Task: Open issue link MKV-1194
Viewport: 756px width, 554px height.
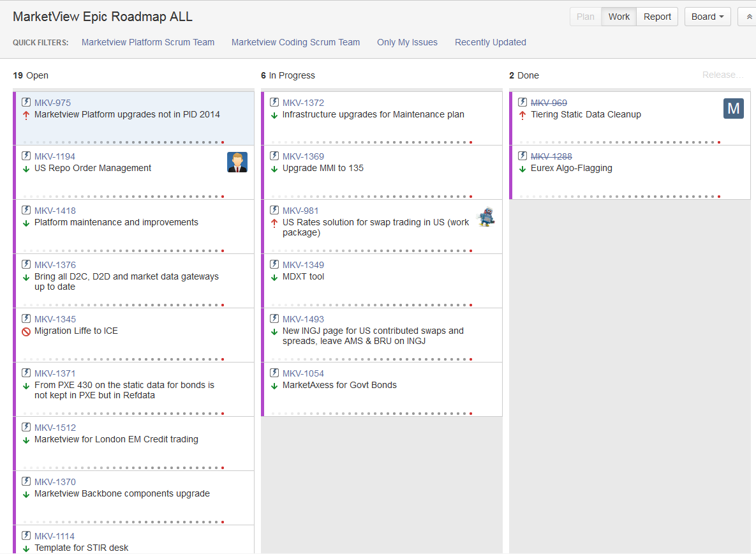Action: click(x=55, y=156)
